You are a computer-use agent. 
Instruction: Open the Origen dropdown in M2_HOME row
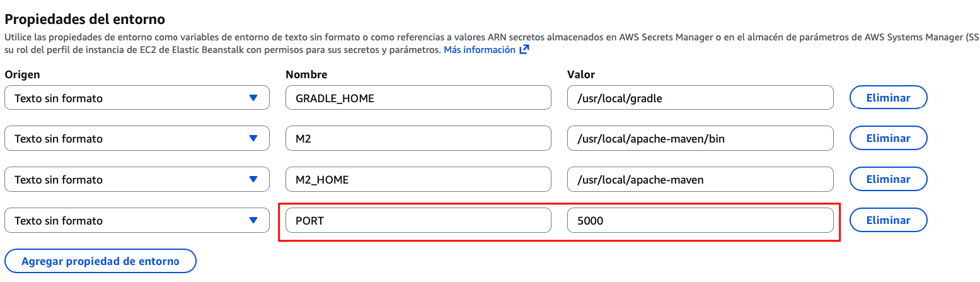[x=137, y=180]
